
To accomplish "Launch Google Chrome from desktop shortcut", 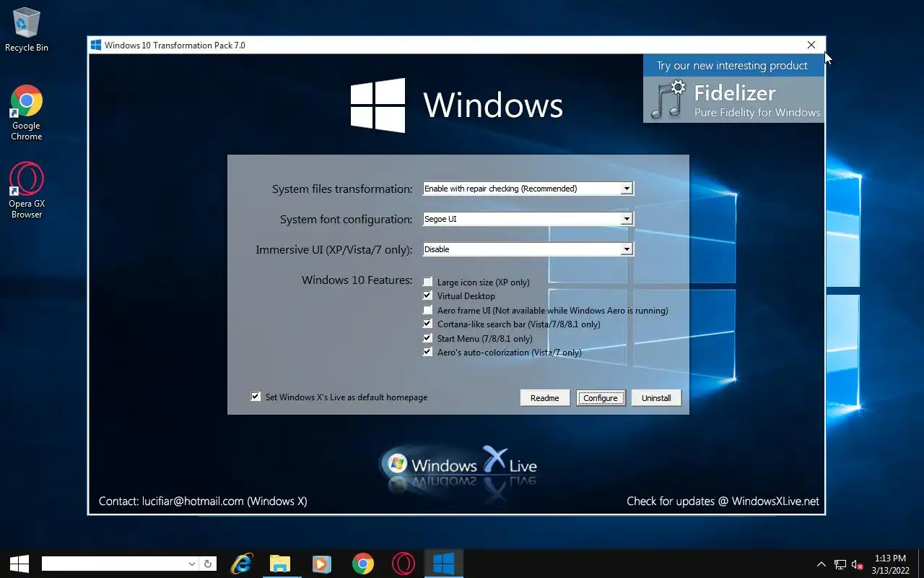I will [27, 113].
